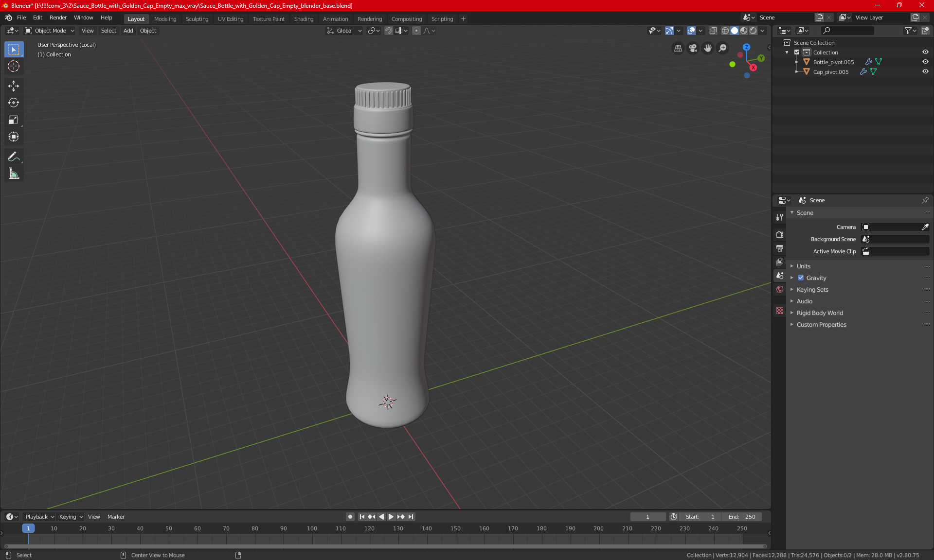Switch to the Modeling workspace tab

[165, 19]
